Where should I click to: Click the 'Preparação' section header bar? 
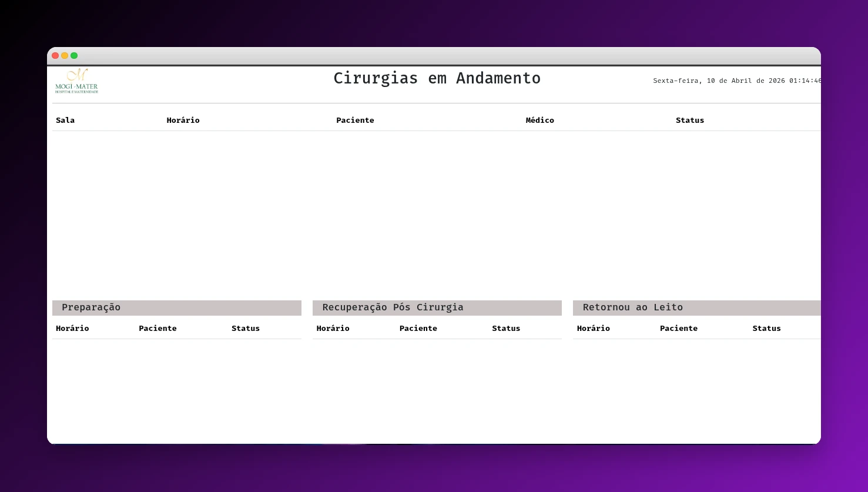pyautogui.click(x=177, y=307)
